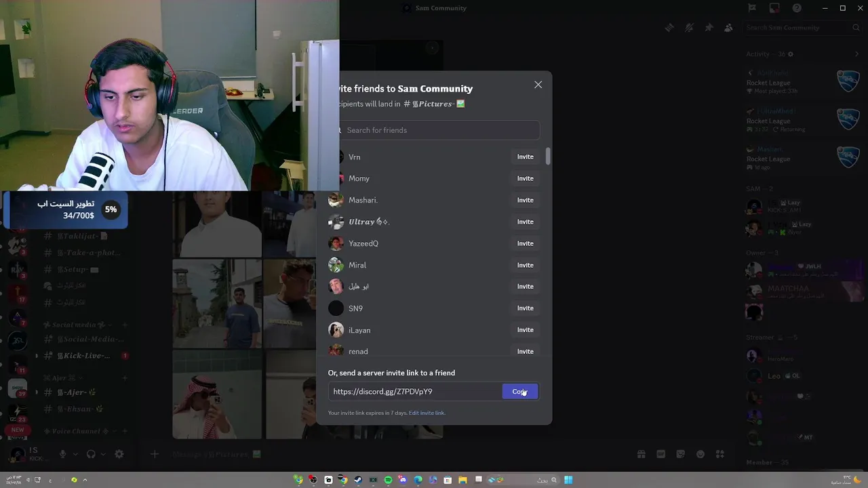Collapse the Voice Channel category
The height and width of the screenshot is (488, 868).
pyautogui.click(x=81, y=431)
